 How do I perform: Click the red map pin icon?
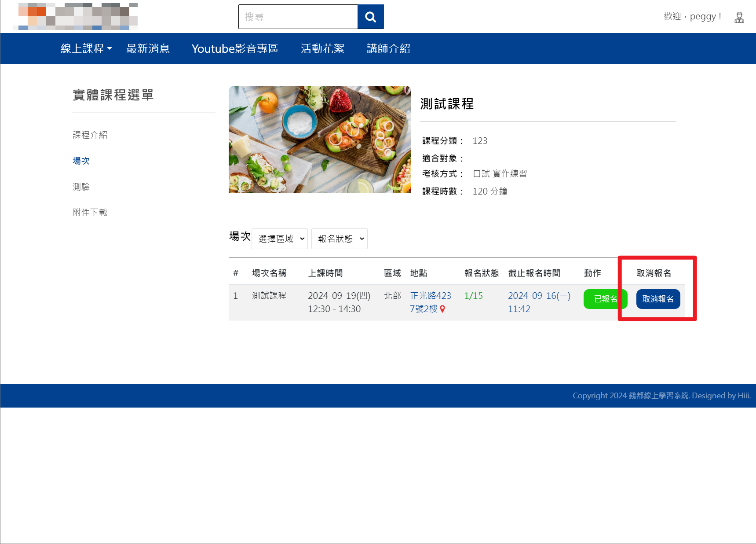click(x=442, y=309)
